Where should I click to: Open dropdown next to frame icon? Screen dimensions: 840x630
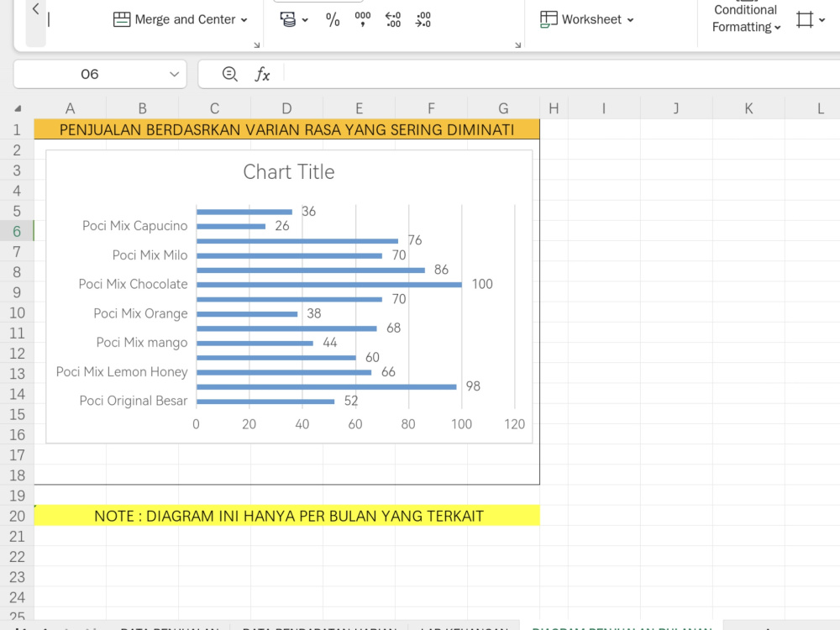822,20
